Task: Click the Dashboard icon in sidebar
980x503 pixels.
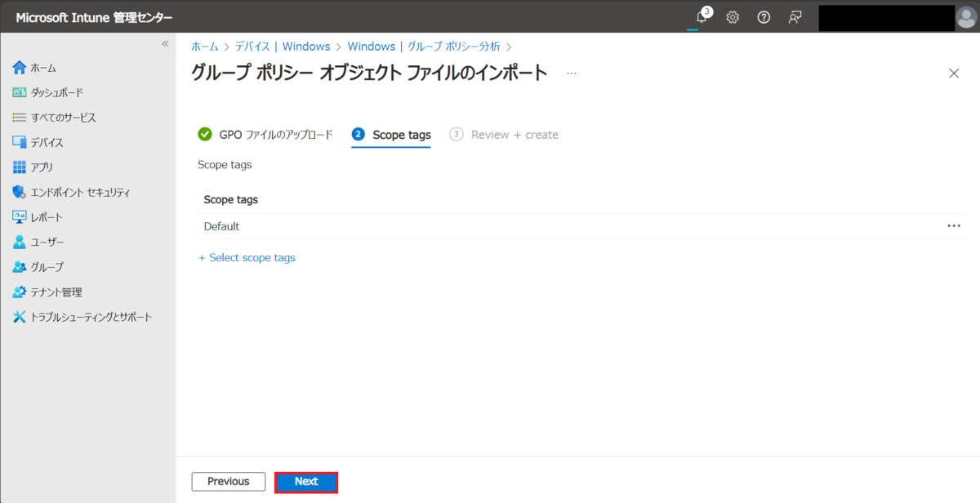Action: pyautogui.click(x=20, y=92)
